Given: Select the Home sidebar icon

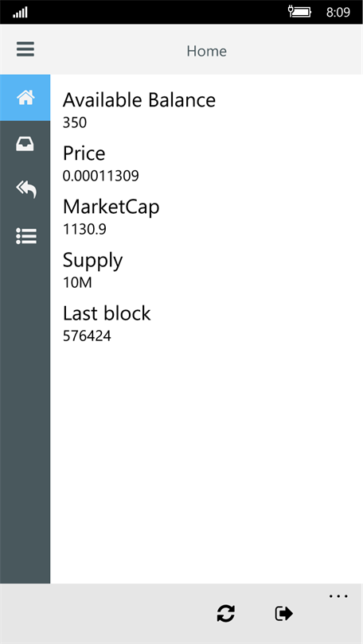Looking at the screenshot, I should tap(25, 97).
